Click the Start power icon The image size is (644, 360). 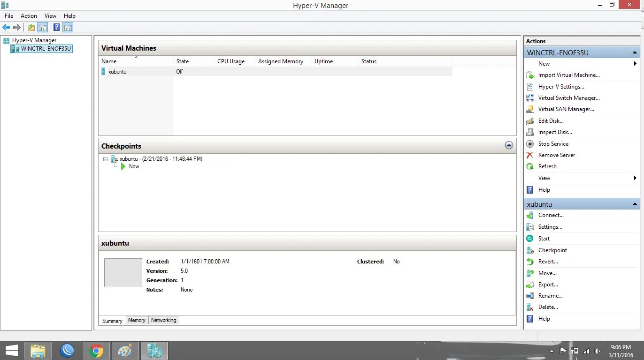coord(530,239)
